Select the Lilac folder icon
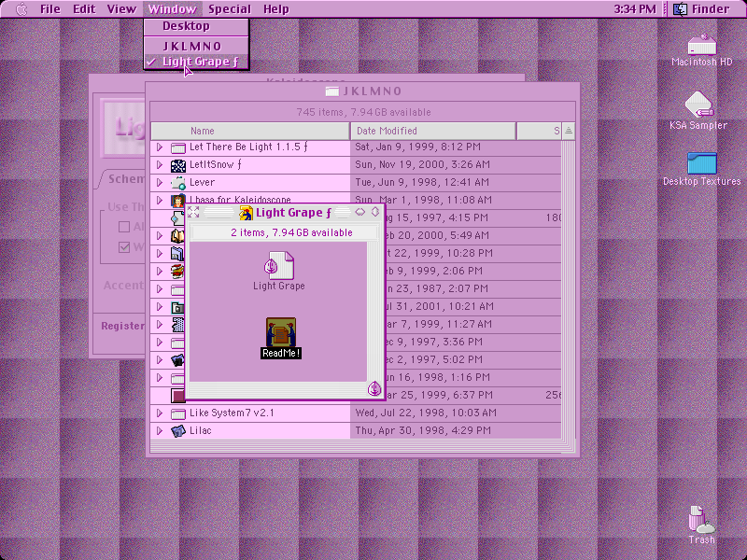 tap(178, 431)
